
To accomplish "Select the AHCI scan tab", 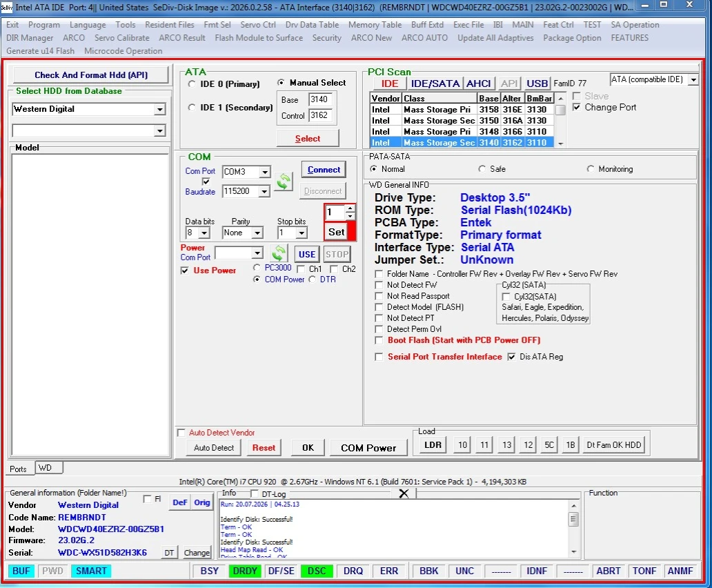I will pyautogui.click(x=478, y=84).
